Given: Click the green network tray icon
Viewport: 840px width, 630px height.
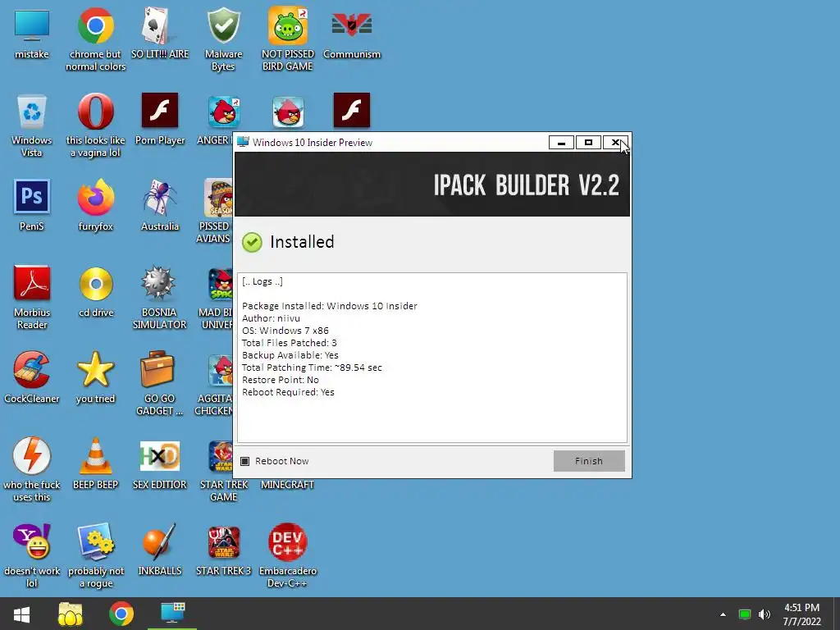Looking at the screenshot, I should tap(745, 614).
